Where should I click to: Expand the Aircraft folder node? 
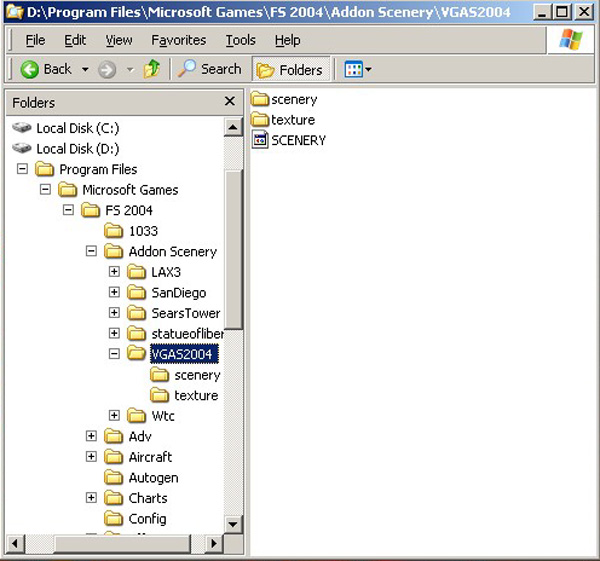point(91,457)
